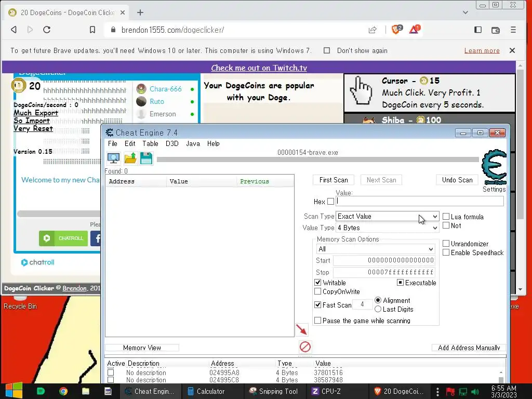The width and height of the screenshot is (532, 399).
Task: Enable Speedhack checkbox
Action: click(446, 252)
